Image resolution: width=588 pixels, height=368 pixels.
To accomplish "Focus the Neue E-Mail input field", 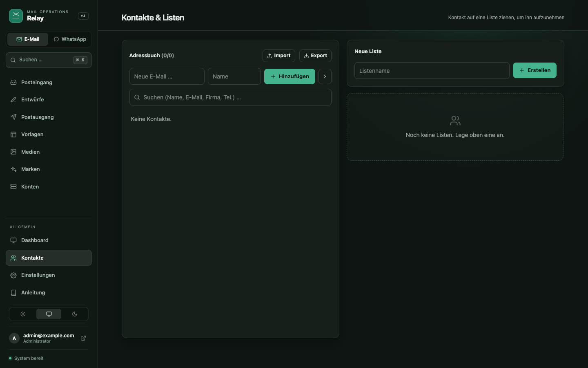I will [167, 76].
